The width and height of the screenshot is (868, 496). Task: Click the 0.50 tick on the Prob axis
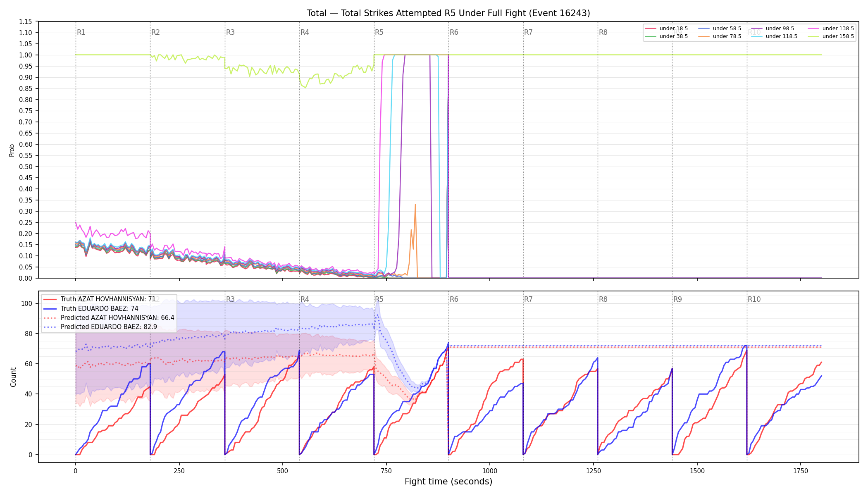pyautogui.click(x=26, y=167)
